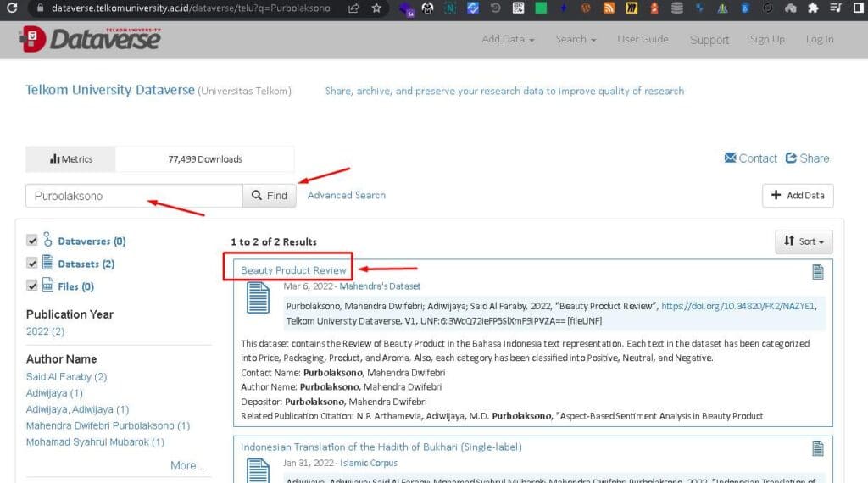This screenshot has height=483, width=868.
Task: Click Log In in navbar
Action: click(x=820, y=39)
